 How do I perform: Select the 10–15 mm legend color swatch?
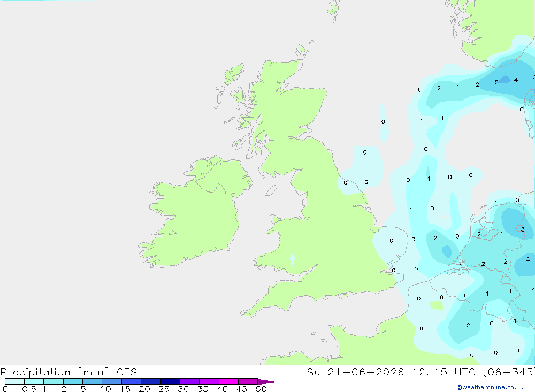tap(112, 381)
